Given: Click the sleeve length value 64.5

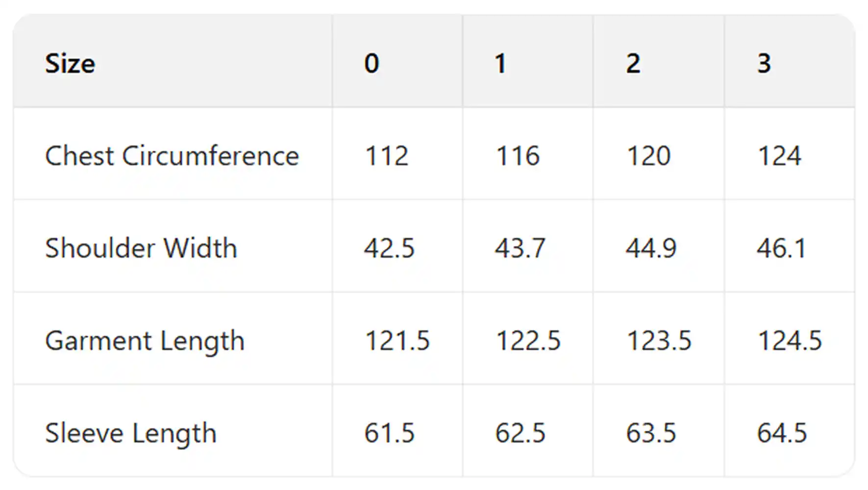Looking at the screenshot, I should [782, 433].
